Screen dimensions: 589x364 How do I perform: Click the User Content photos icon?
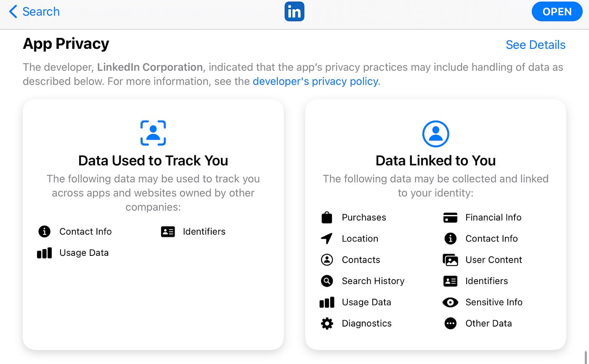click(x=451, y=260)
